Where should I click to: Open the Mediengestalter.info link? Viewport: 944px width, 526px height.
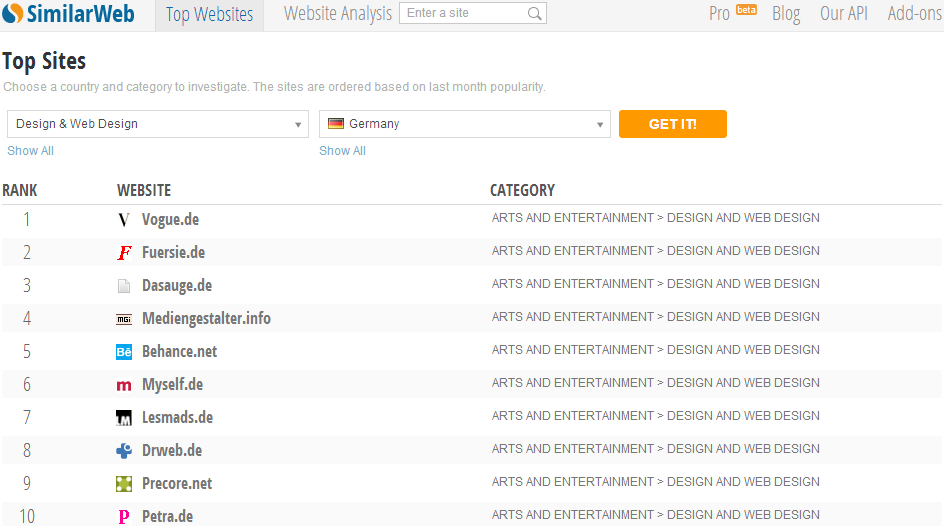(206, 319)
